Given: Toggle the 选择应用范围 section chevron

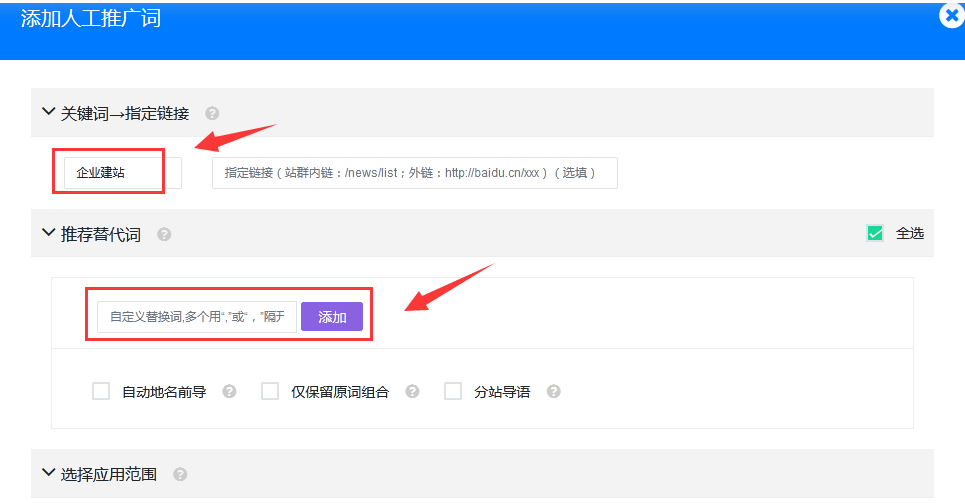Looking at the screenshot, I should click(48, 473).
